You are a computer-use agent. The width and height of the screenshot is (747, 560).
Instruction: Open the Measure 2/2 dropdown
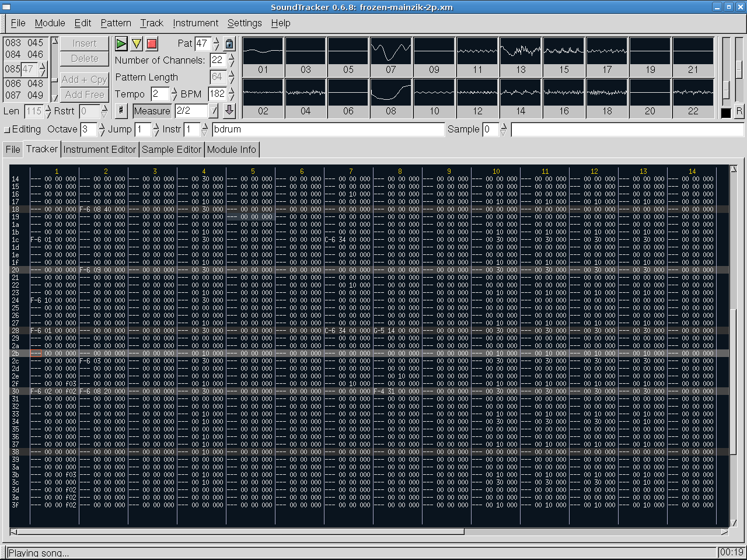click(x=214, y=110)
